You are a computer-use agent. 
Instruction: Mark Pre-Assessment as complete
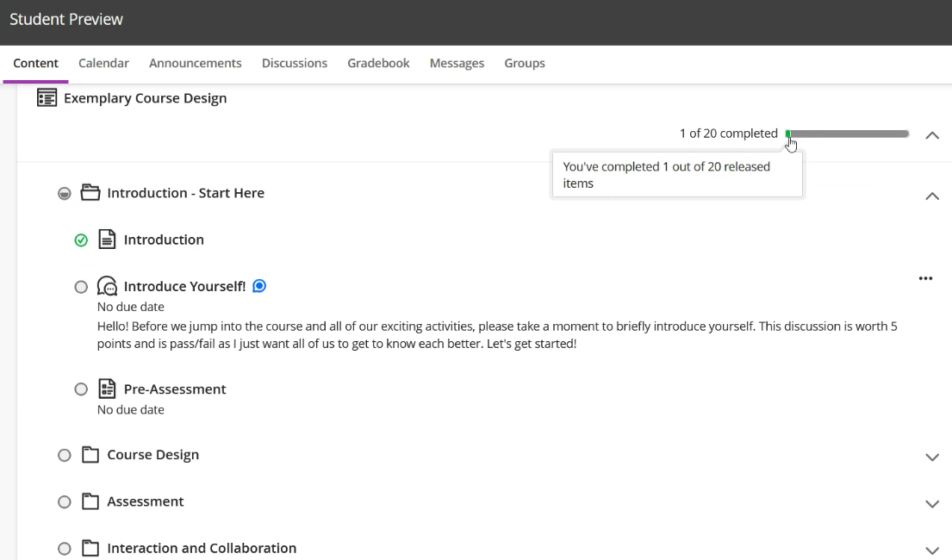click(81, 389)
